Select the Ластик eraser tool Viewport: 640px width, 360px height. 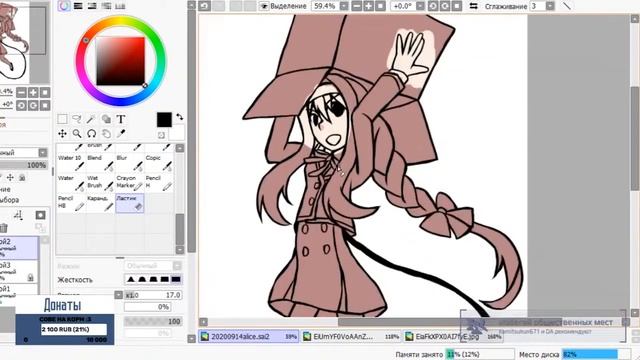130,203
